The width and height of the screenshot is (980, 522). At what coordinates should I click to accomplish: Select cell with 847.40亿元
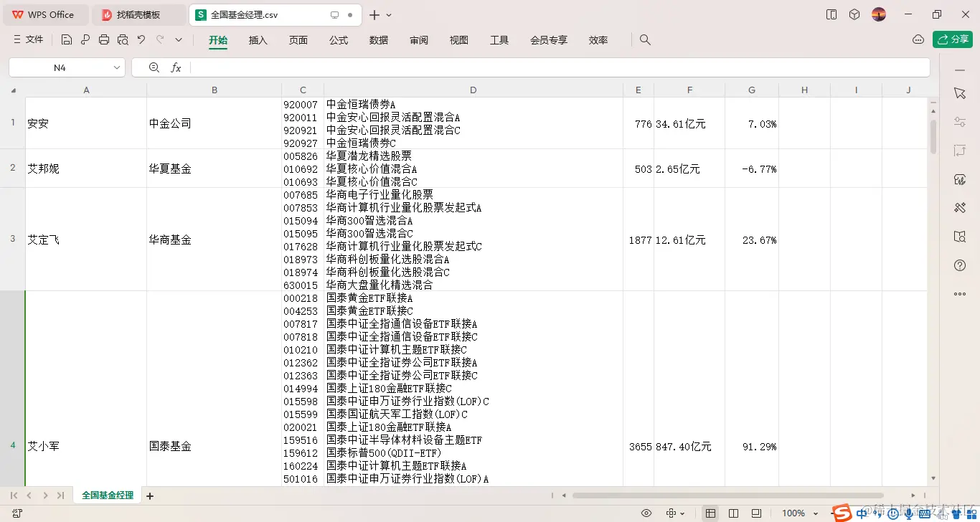click(689, 446)
